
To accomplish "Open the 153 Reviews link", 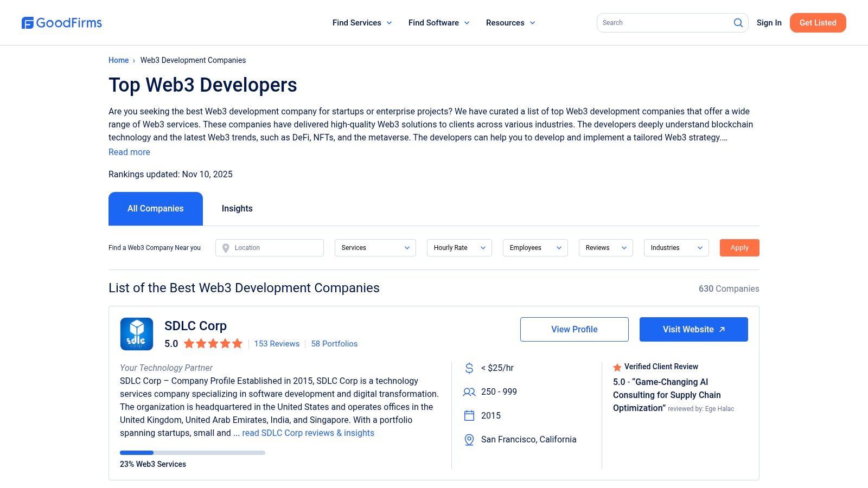I will 277,344.
